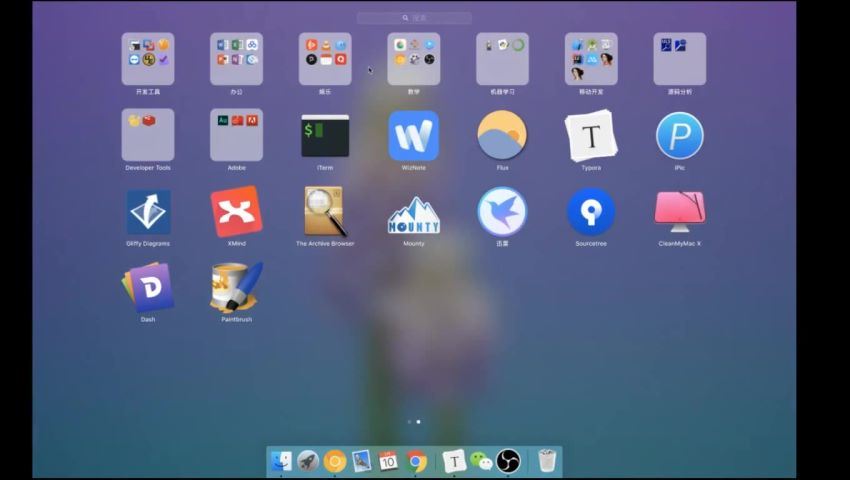Open OBS in the Dock

pyautogui.click(x=508, y=462)
